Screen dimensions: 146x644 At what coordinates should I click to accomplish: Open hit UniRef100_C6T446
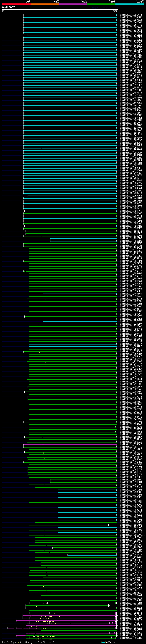[x=131, y=27]
